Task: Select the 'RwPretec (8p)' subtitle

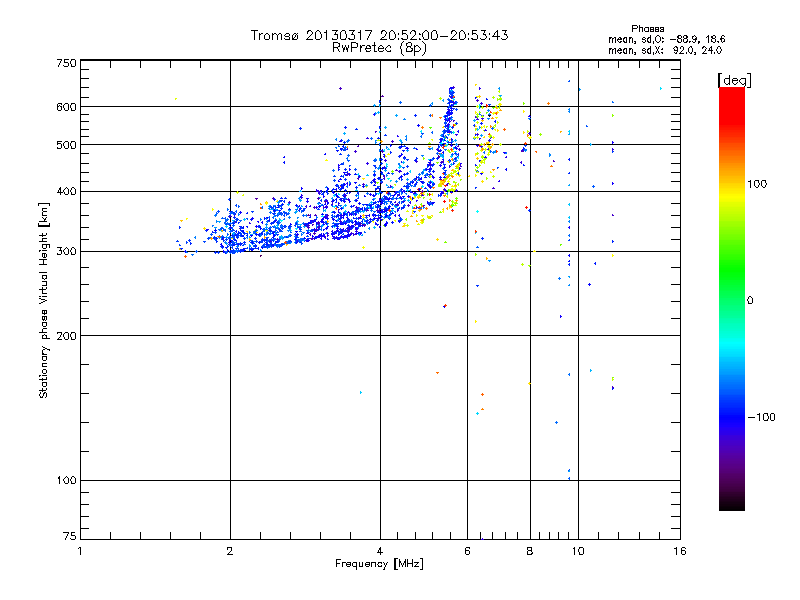Action: click(379, 48)
